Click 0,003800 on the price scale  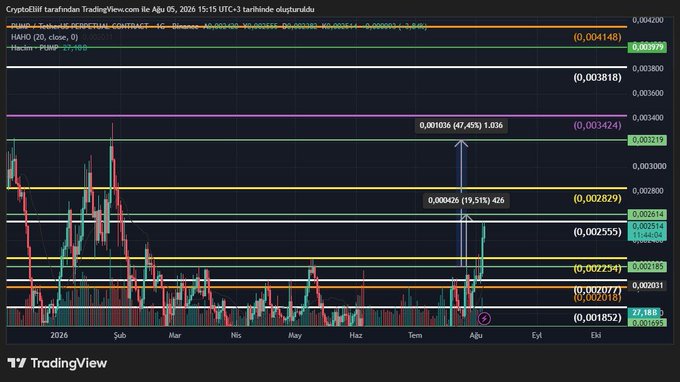(647, 69)
